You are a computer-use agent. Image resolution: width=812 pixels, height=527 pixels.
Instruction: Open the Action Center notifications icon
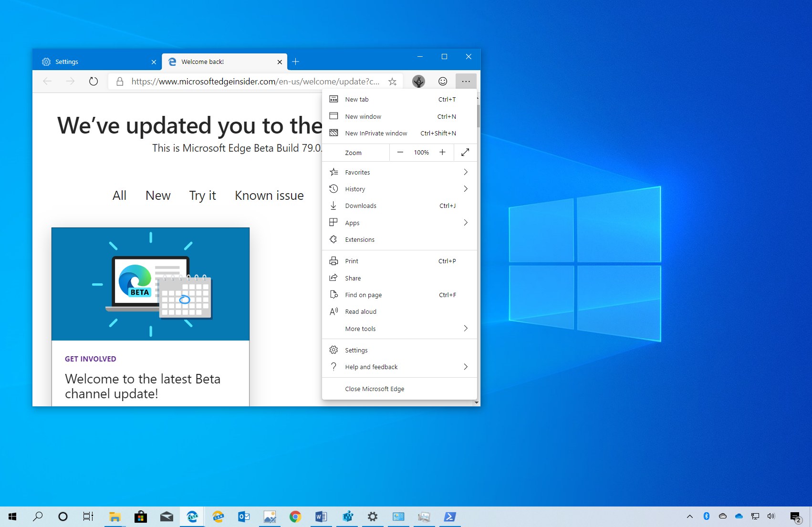(x=796, y=517)
